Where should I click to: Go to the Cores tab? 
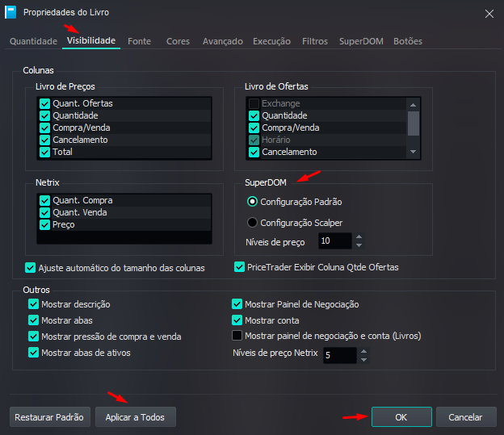[178, 41]
